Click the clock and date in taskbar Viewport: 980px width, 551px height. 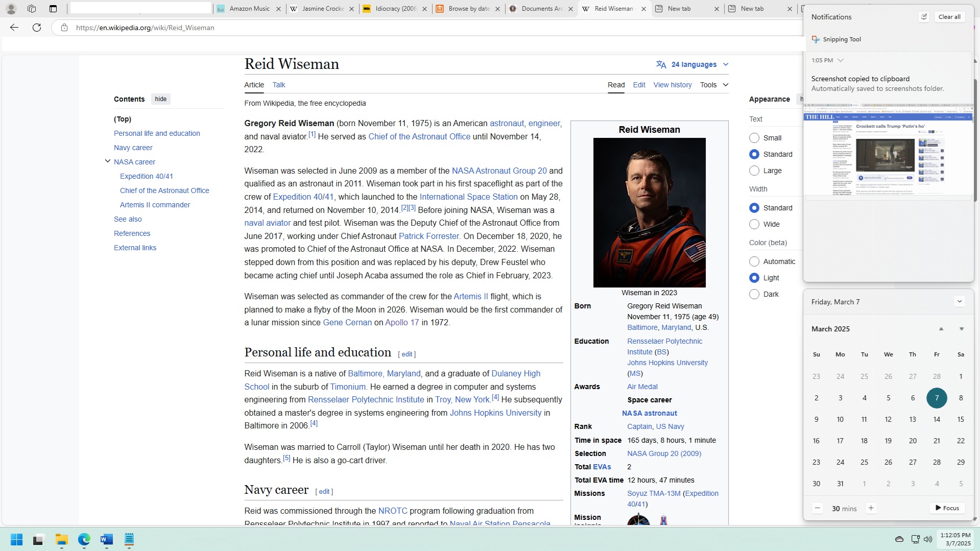[x=955, y=539]
